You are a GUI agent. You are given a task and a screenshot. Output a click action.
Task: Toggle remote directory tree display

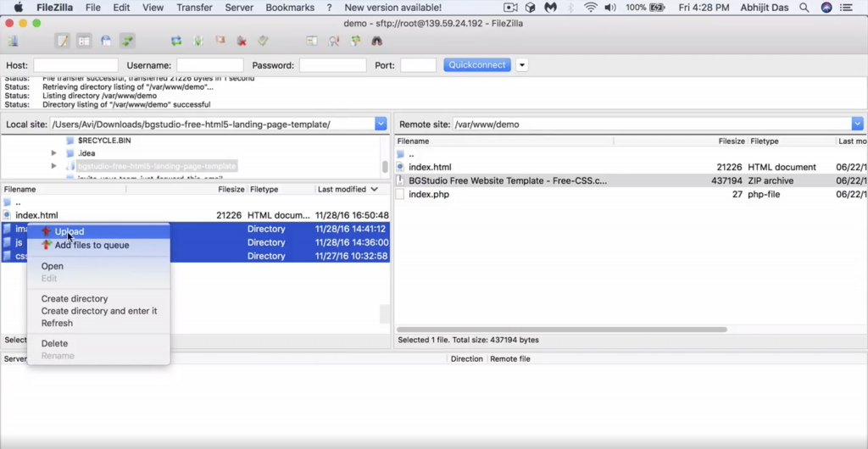point(106,41)
